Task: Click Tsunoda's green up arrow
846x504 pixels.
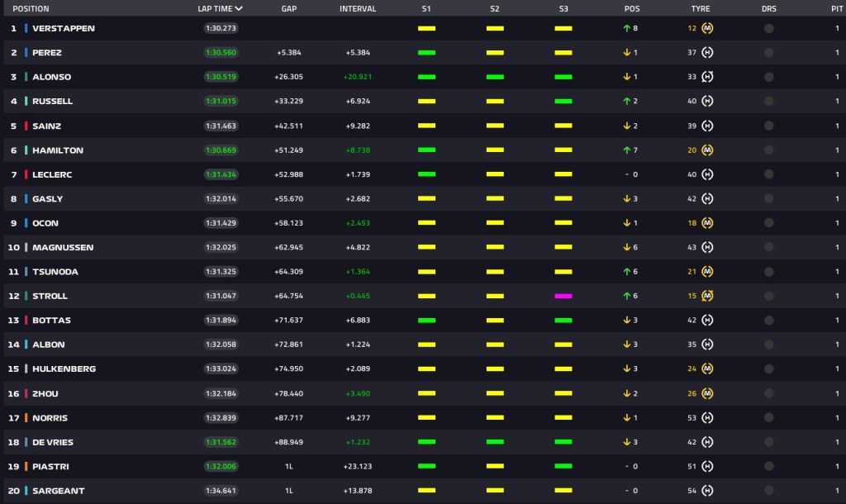Action: click(x=627, y=271)
